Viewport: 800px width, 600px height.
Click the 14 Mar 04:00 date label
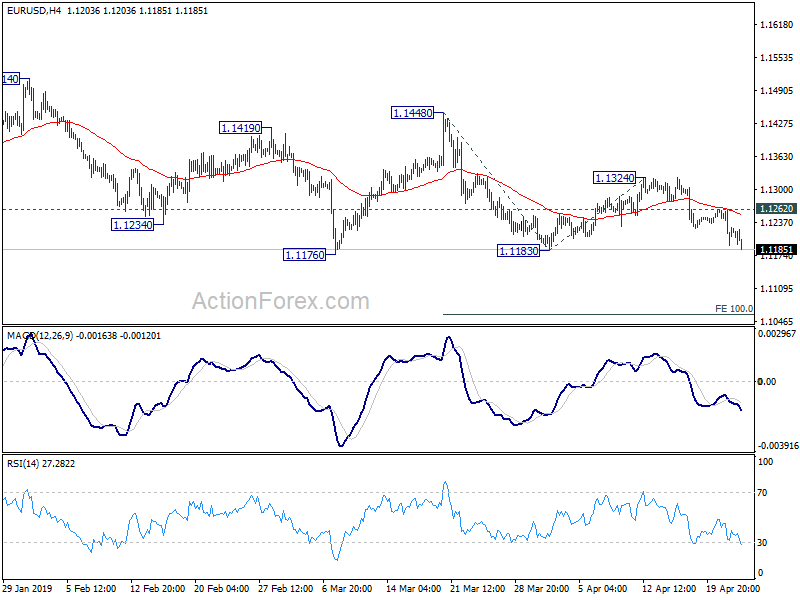[413, 588]
